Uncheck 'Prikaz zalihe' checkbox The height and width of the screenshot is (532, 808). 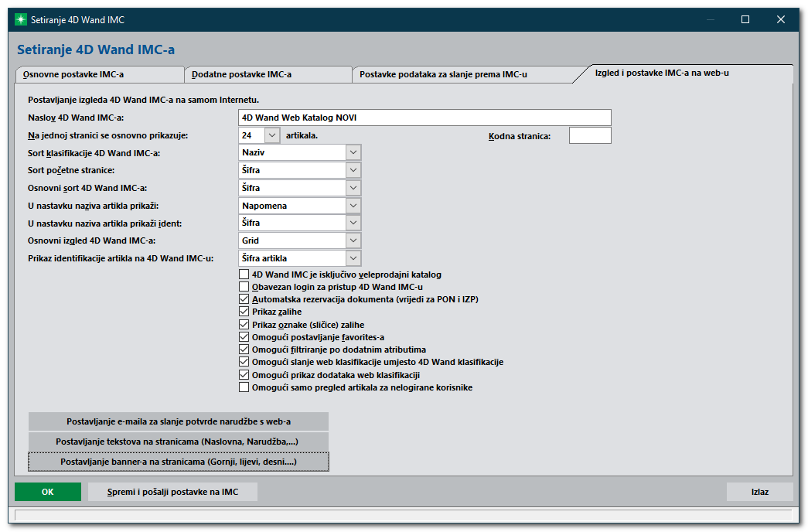coord(244,312)
